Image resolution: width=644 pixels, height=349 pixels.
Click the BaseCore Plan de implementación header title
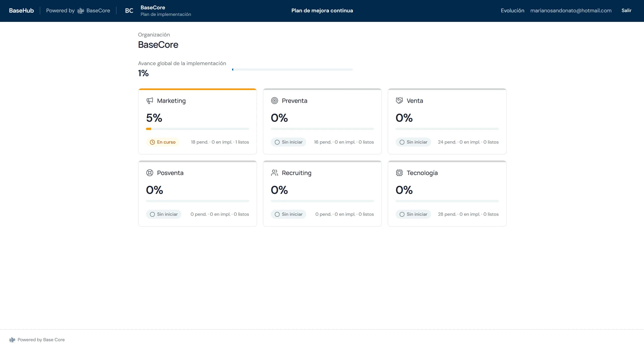(166, 11)
